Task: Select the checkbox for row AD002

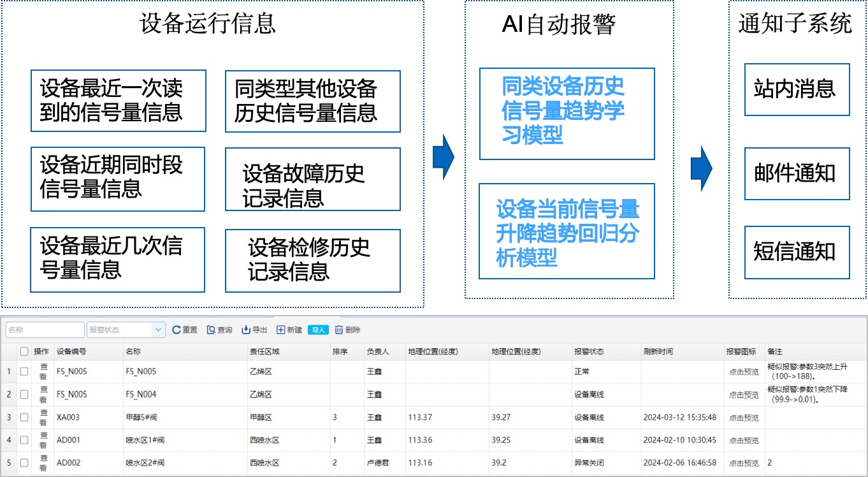Action: coord(24,463)
